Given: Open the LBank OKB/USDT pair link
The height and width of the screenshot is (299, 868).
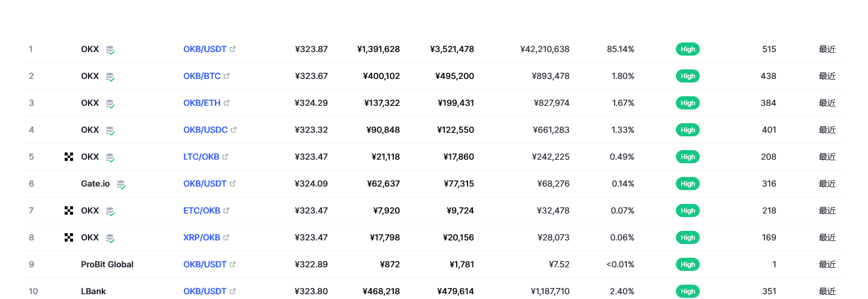Looking at the screenshot, I should pyautogui.click(x=205, y=291).
